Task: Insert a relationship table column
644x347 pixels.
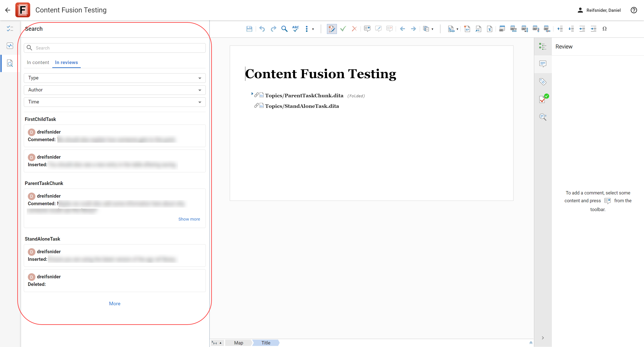Action: (524, 29)
